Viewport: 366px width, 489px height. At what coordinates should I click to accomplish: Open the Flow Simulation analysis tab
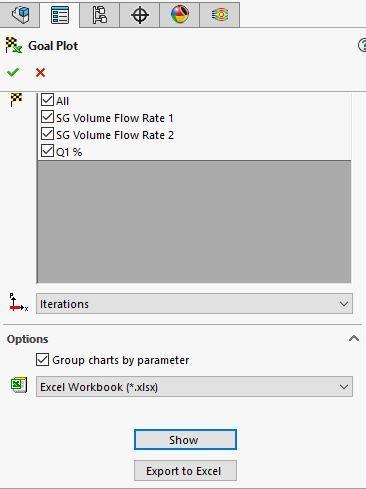(220, 15)
